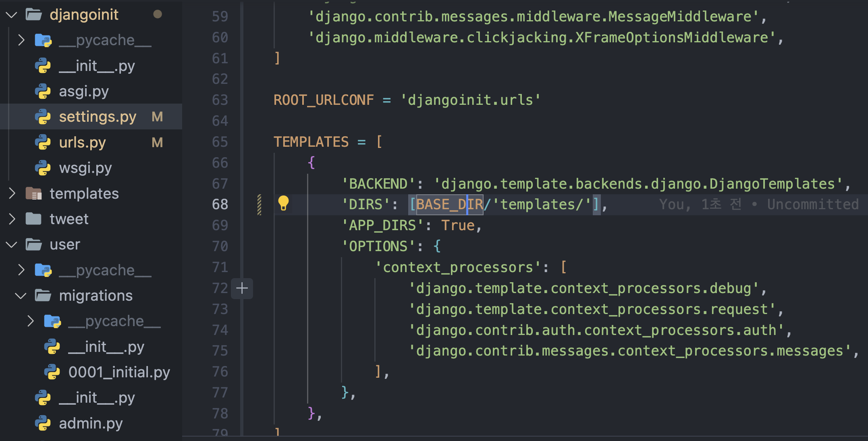Click the Python icon beside wsgi.py
The width and height of the screenshot is (868, 441).
coord(43,168)
